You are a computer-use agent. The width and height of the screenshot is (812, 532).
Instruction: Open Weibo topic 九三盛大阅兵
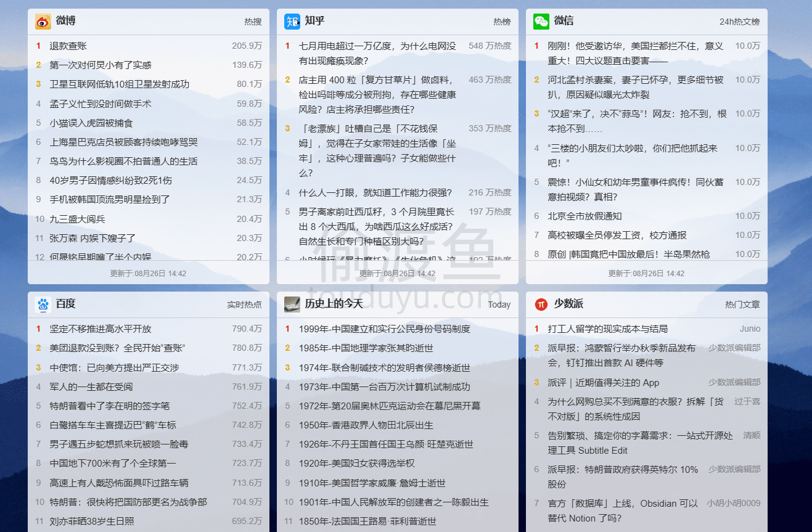coord(78,219)
